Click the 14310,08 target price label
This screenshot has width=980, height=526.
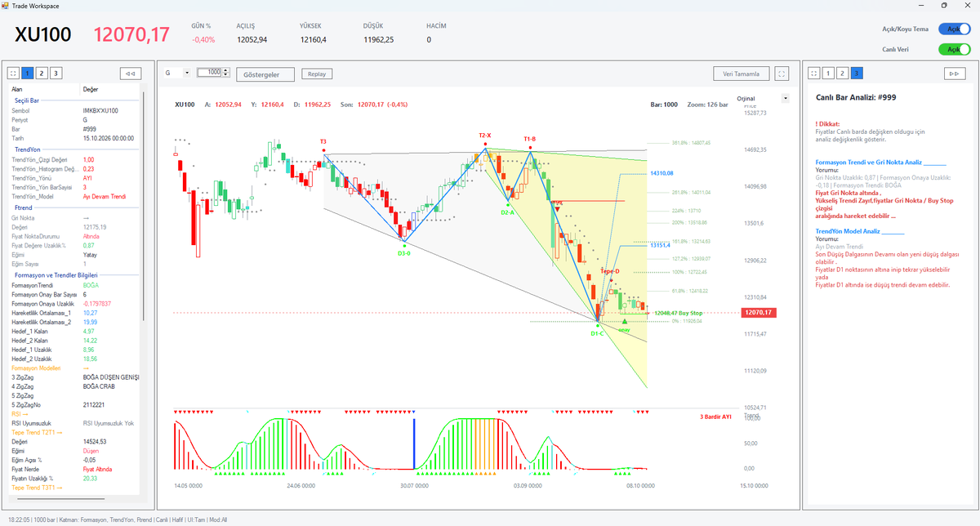(661, 173)
